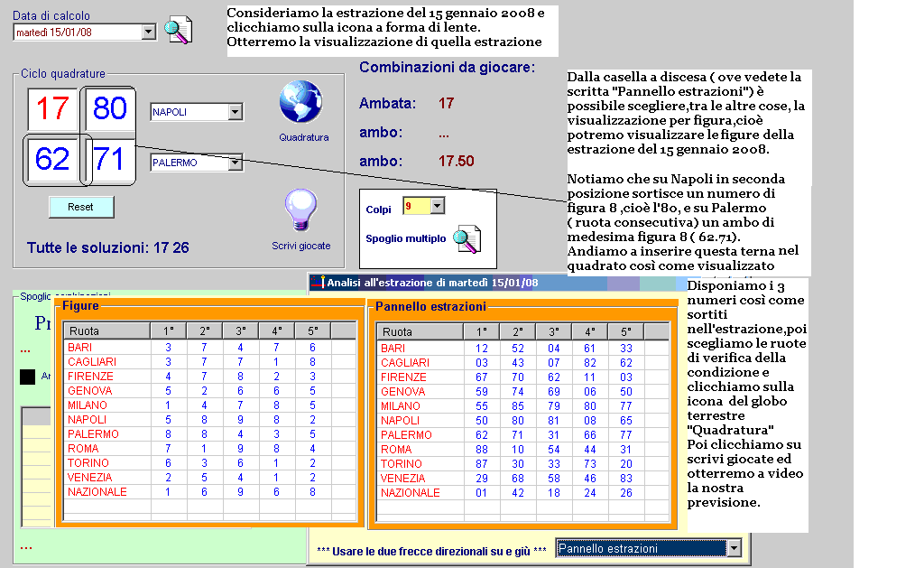Viewport: 924px width, 568px height.
Task: Select CAGLIARI in the Pannello estrazioni table
Action: coord(405,363)
